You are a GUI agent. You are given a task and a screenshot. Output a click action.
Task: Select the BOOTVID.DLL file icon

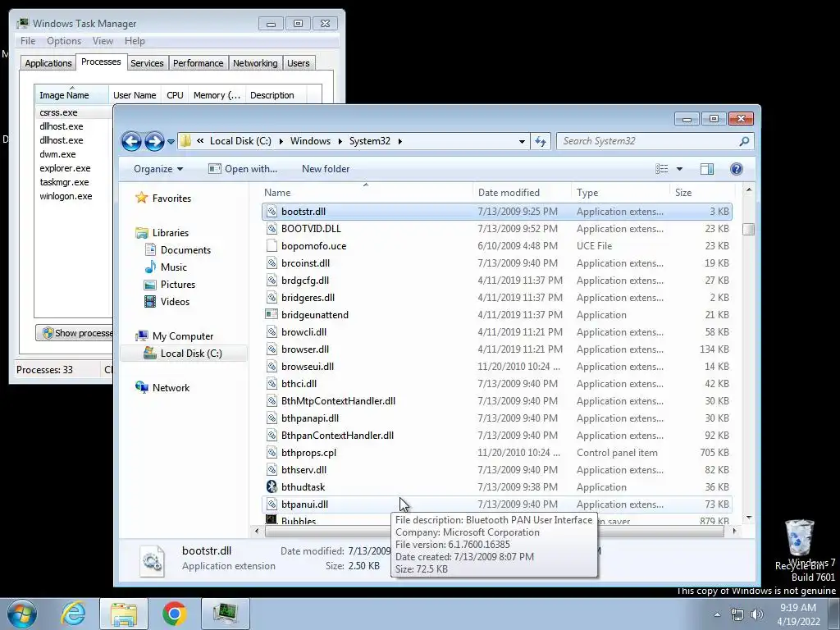[x=272, y=229]
